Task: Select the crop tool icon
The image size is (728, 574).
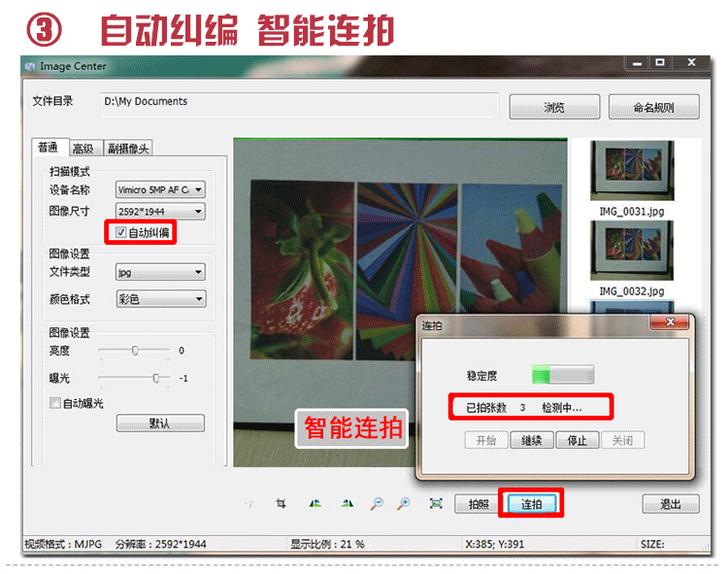Action: coord(281,503)
